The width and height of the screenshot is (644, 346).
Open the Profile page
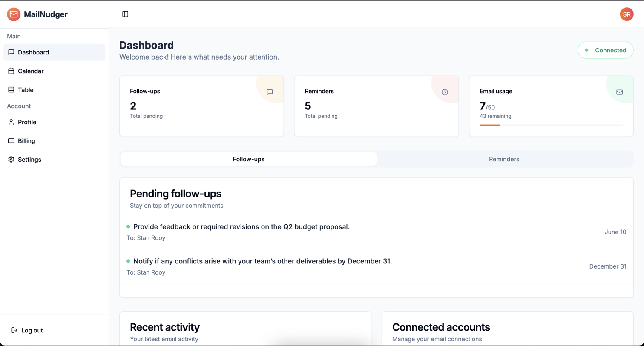[x=27, y=122]
